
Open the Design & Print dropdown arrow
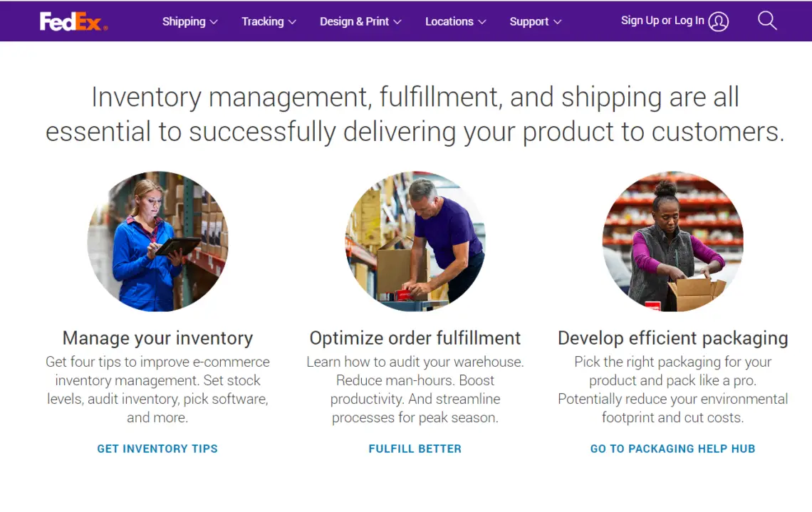(x=397, y=22)
